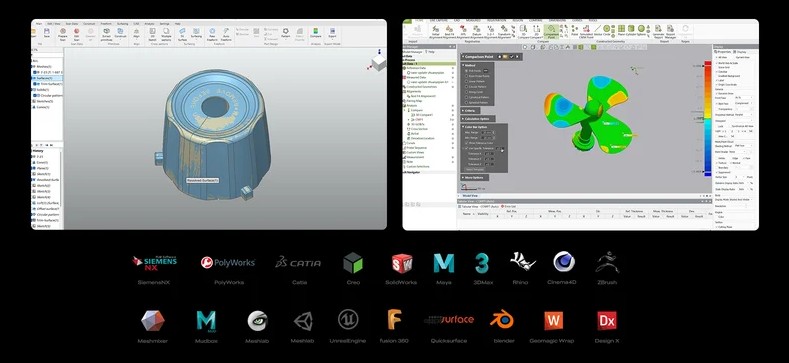Select Spherical Pattern method radio button
This screenshot has height=363, width=789.
(x=467, y=102)
